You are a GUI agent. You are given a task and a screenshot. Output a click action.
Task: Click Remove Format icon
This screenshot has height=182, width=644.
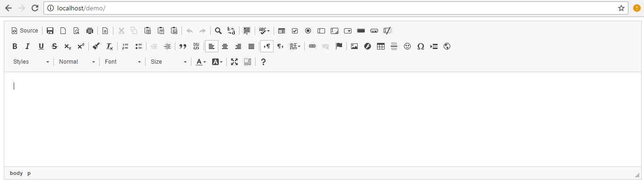(x=109, y=46)
